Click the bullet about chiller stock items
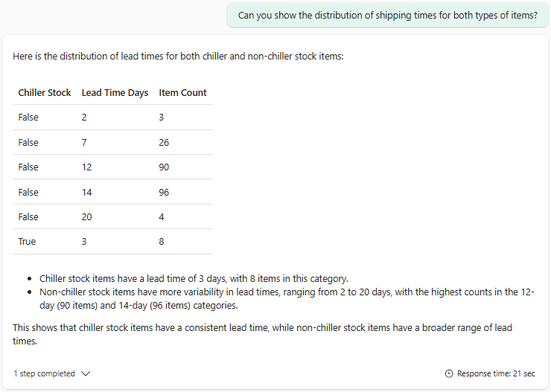Screen dimensions: 551x392 (x=194, y=278)
